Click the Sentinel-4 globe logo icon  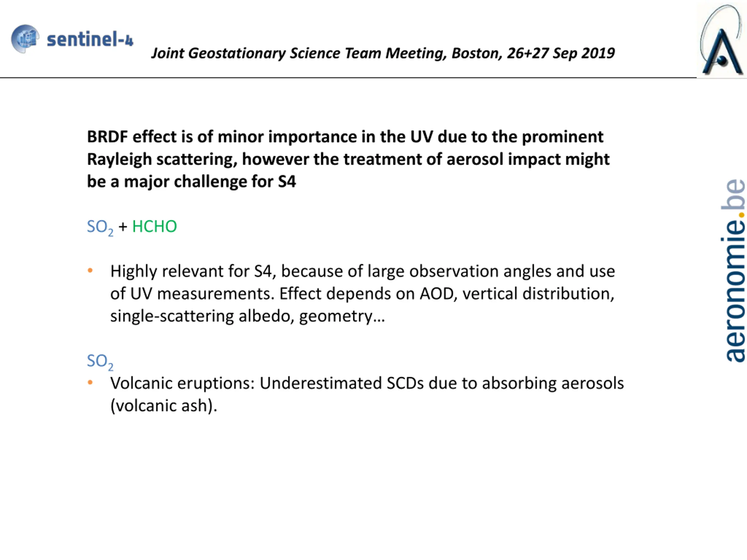point(25,38)
